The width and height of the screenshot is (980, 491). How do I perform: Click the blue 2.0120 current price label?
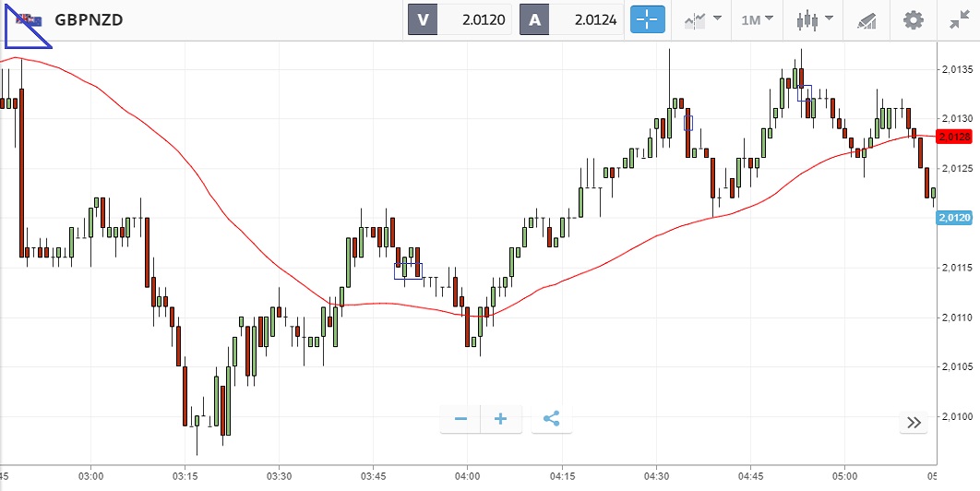[x=957, y=218]
